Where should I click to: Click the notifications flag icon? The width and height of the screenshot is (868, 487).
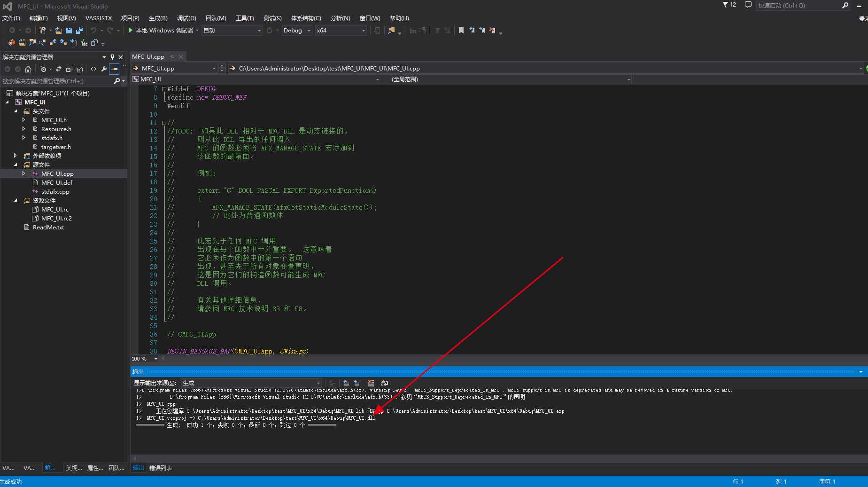click(725, 5)
